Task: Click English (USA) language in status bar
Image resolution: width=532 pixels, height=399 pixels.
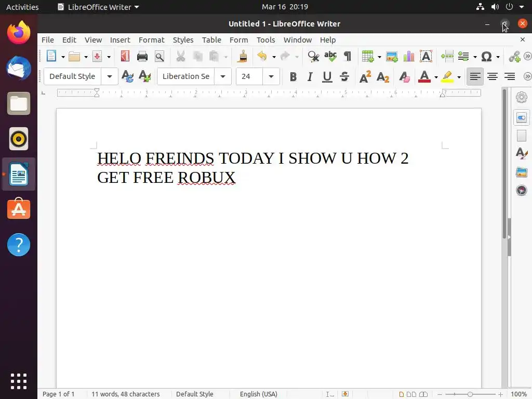Action: [x=259, y=394]
